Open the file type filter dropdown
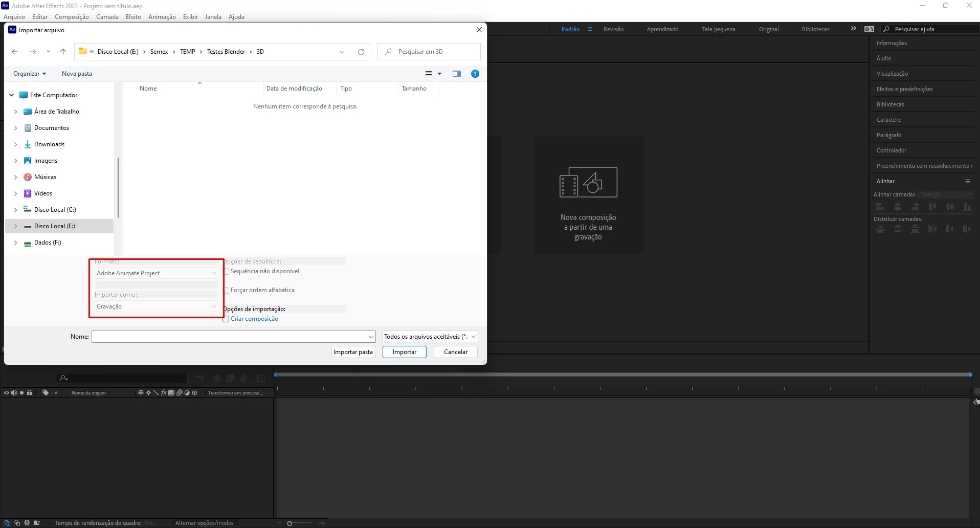The width and height of the screenshot is (980, 528). pos(430,337)
